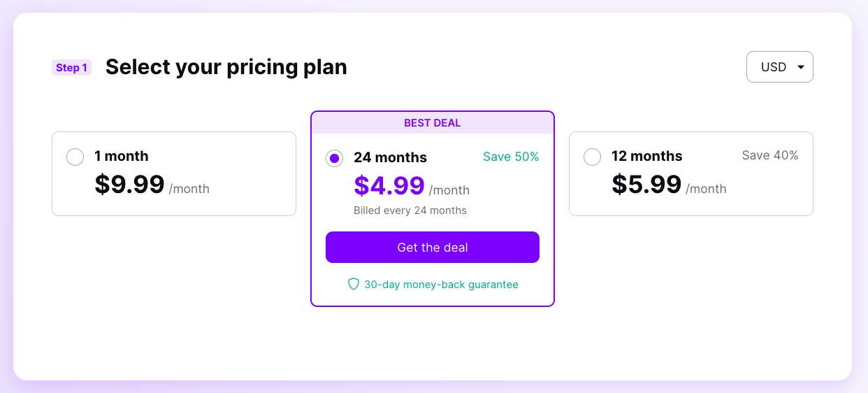Select the 24 months plan radio button

click(334, 159)
